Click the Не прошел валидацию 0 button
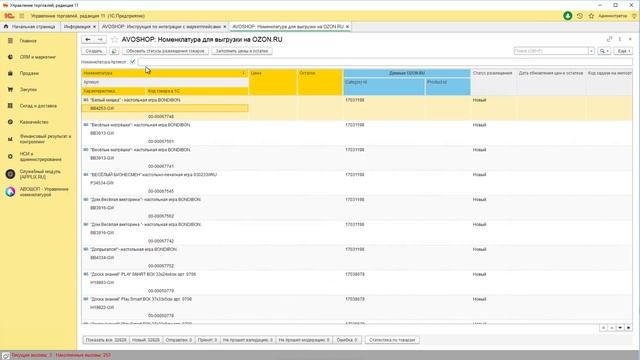640x360 pixels. (x=248, y=340)
